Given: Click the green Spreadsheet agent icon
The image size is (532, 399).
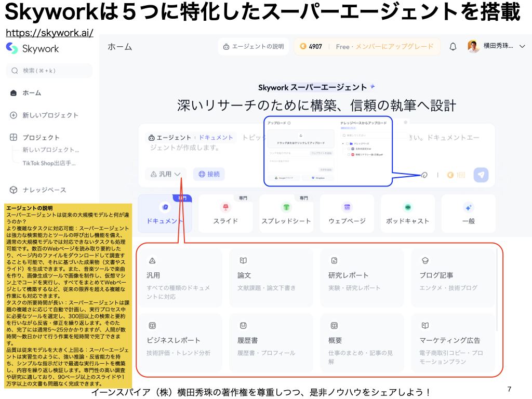Looking at the screenshot, I should click(x=286, y=207).
